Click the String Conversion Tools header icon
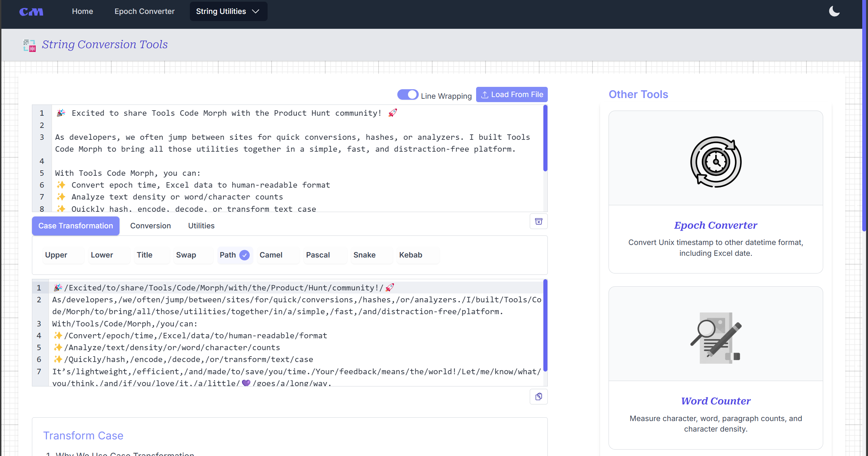The image size is (868, 456). 29,45
